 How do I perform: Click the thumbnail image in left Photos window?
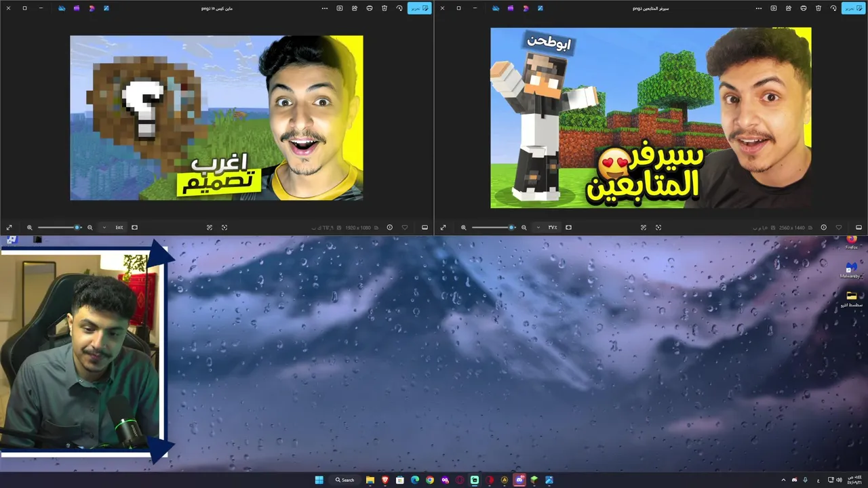click(x=216, y=118)
